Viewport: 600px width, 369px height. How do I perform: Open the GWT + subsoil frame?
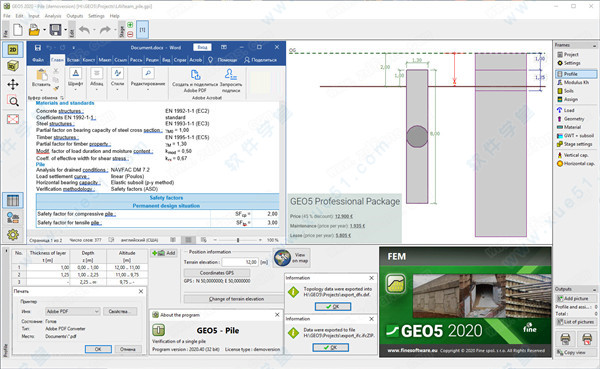575,136
